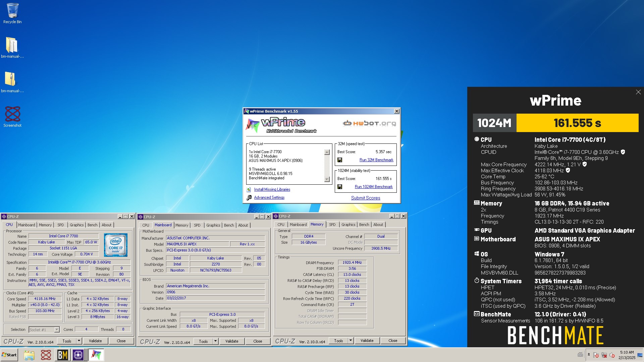Open Tools dropdown arrow in Mainboard window
644x362 pixels.
[215, 341]
